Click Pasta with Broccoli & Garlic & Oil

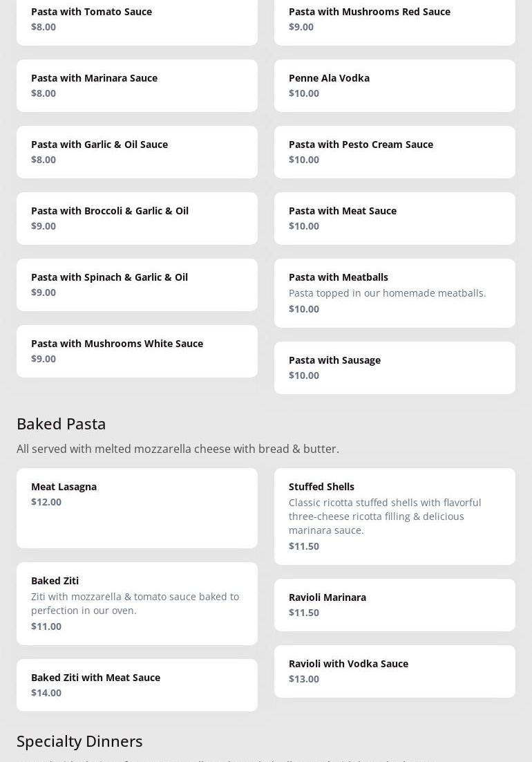point(137,219)
